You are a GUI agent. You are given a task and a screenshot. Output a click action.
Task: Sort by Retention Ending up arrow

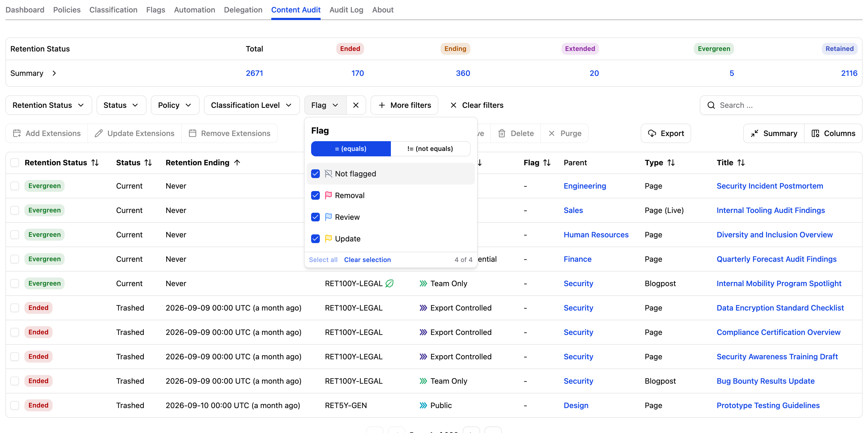pyautogui.click(x=237, y=163)
